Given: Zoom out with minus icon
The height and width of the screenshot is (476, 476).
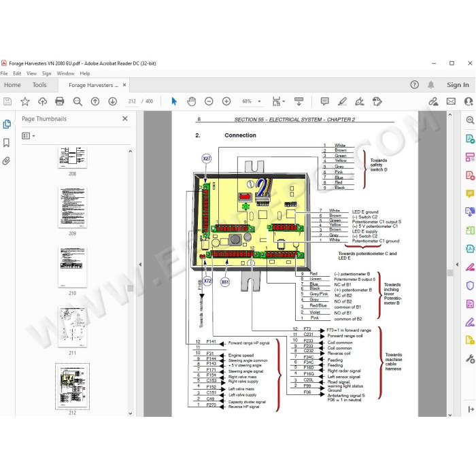Looking at the screenshot, I should [x=209, y=101].
